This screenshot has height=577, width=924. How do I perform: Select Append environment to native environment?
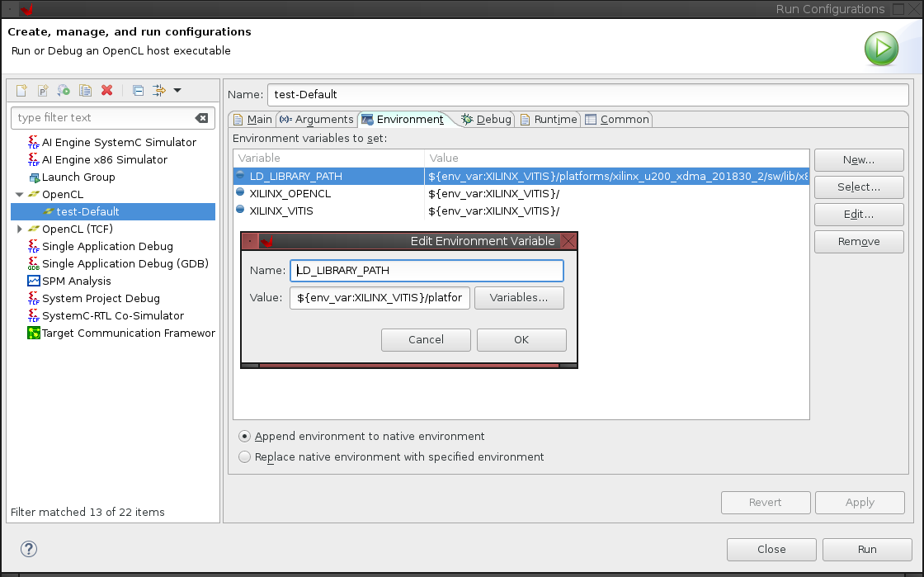pyautogui.click(x=244, y=436)
